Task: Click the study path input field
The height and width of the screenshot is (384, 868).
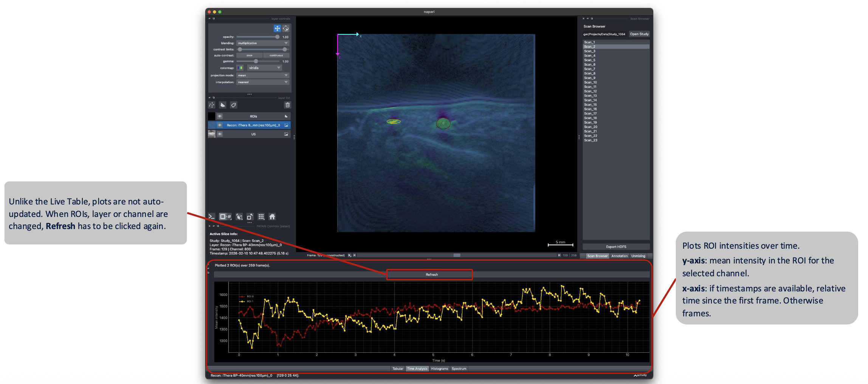Action: pos(605,34)
